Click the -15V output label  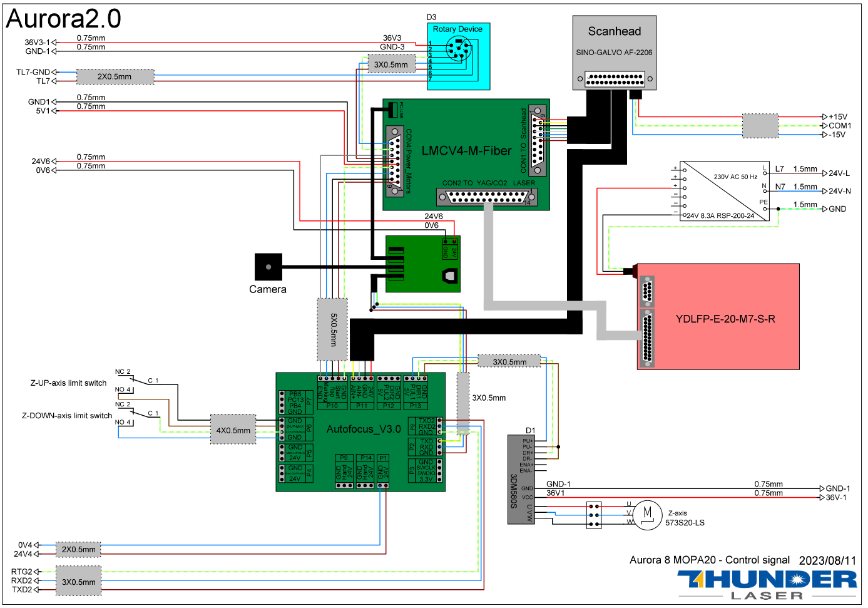[x=837, y=135]
